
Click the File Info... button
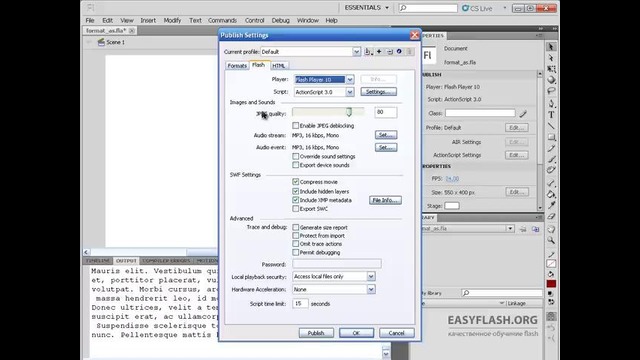pos(385,200)
